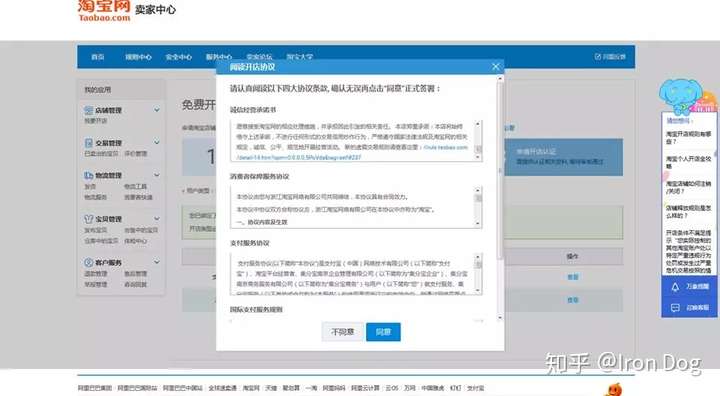This screenshot has width=720, height=396.
Task: Open the 聚划算 footer link
Action: (291, 388)
